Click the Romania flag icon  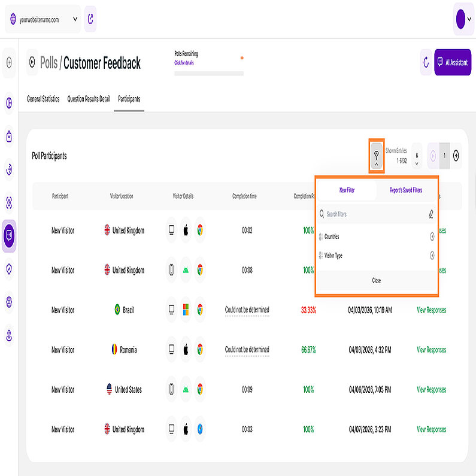(x=114, y=350)
